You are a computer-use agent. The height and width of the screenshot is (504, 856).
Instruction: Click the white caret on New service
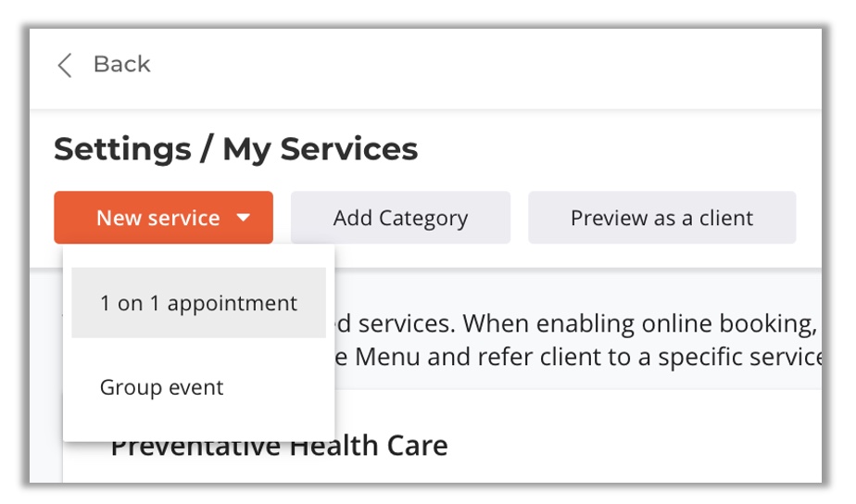244,218
